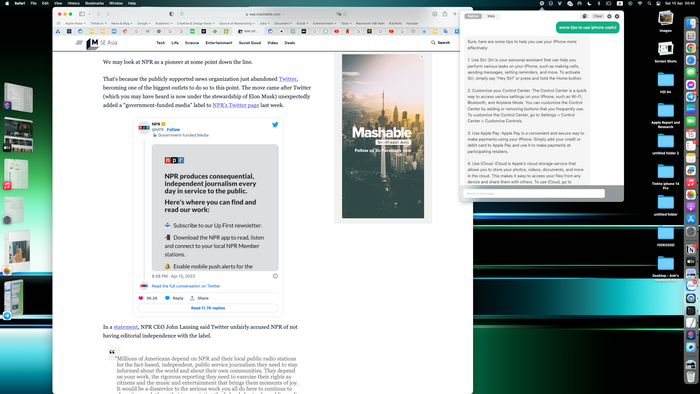Screen dimensions: 700x394
Task: Click Read 11.7K replies button
Action: (x=208, y=308)
